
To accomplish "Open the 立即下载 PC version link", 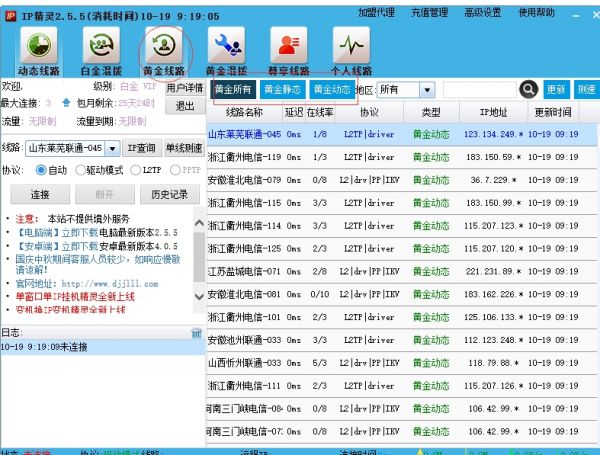I will pyautogui.click(x=80, y=233).
